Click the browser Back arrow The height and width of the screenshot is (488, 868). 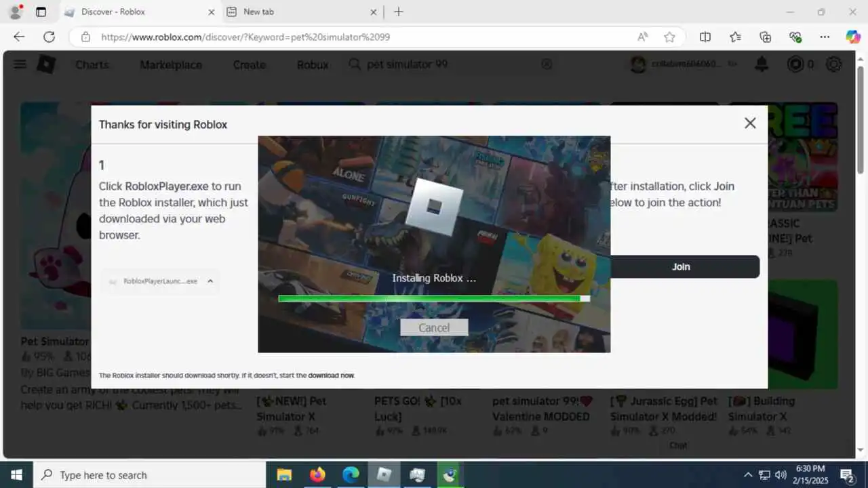click(x=19, y=37)
